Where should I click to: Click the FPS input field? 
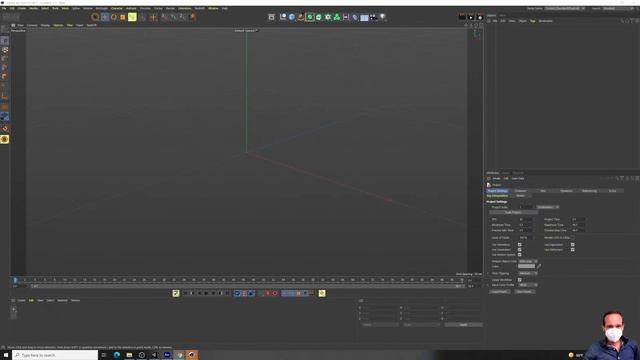point(525,219)
